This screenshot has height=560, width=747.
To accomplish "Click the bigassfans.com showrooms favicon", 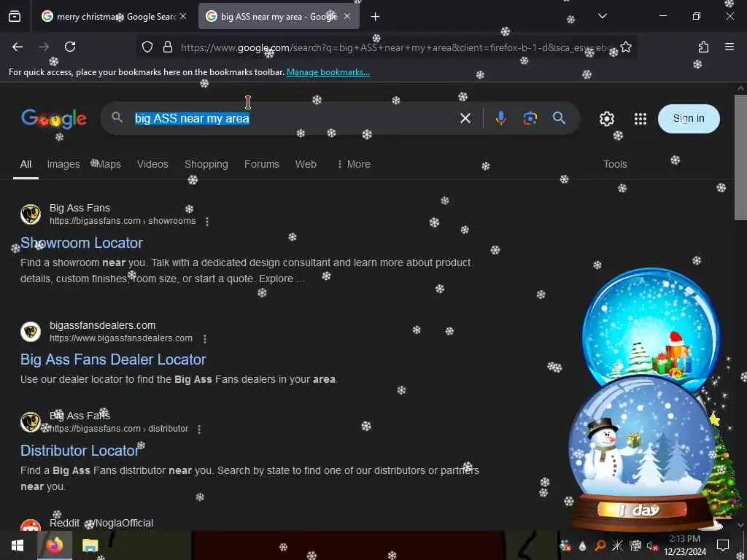I will click(x=31, y=214).
